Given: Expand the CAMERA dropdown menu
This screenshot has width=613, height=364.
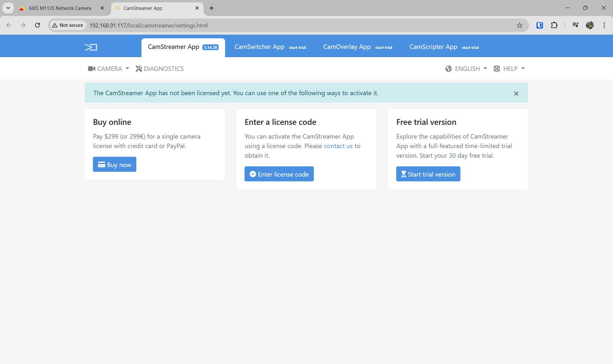Looking at the screenshot, I should tap(109, 69).
